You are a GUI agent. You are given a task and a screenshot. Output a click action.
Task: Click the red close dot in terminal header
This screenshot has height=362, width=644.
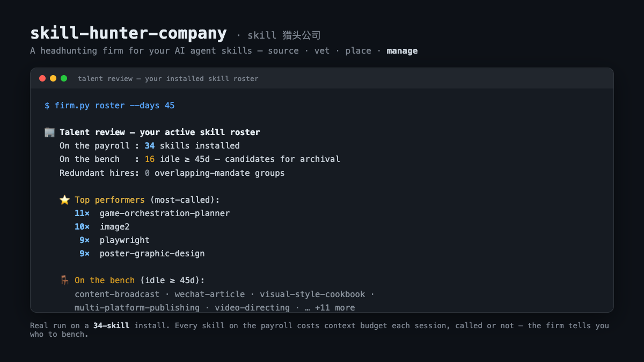tap(42, 78)
